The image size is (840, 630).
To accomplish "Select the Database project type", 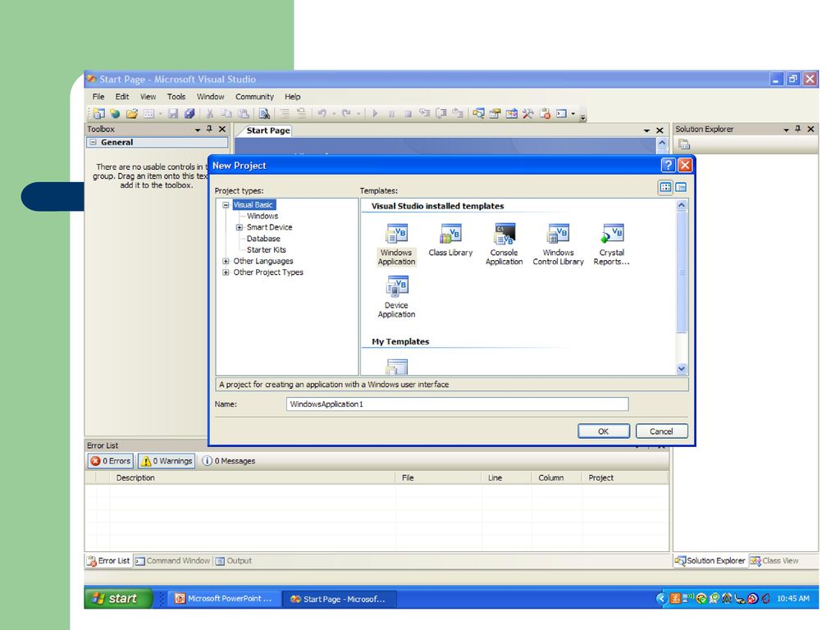I will tap(263, 239).
